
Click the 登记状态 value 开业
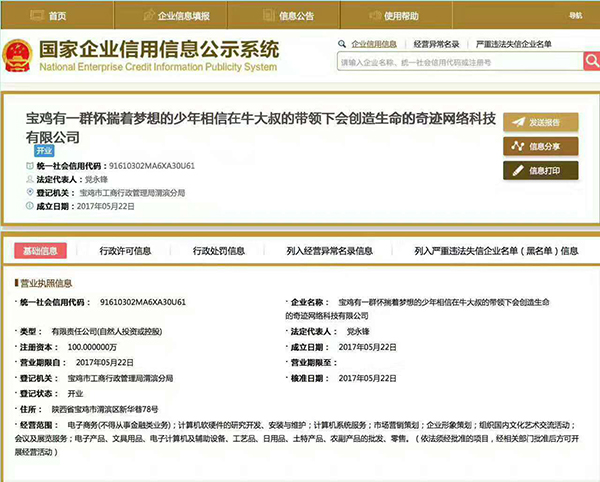[x=75, y=394]
